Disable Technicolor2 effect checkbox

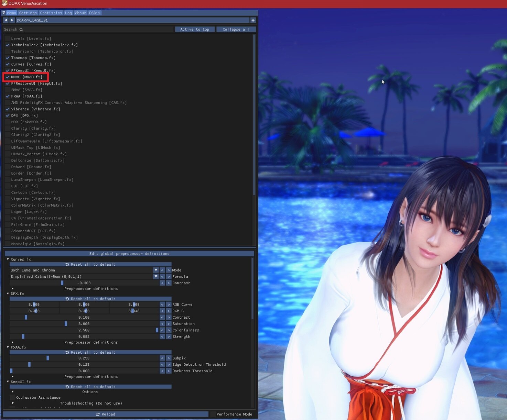7,45
